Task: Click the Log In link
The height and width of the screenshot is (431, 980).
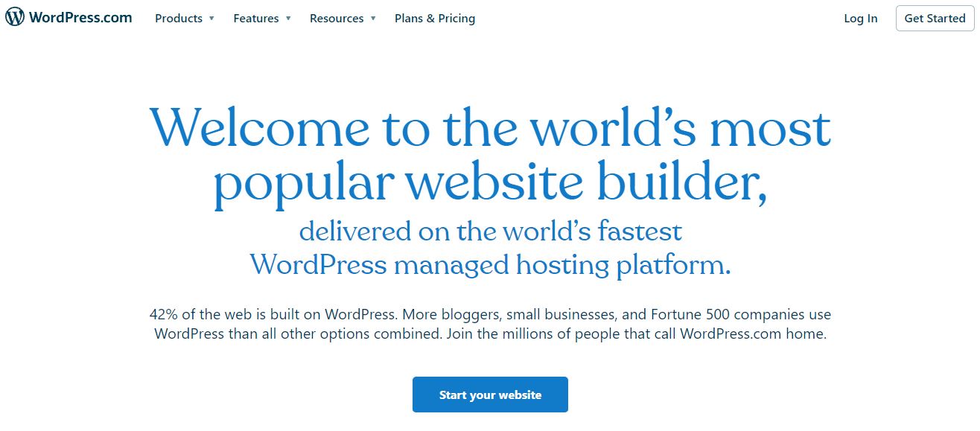Action: 860,19
